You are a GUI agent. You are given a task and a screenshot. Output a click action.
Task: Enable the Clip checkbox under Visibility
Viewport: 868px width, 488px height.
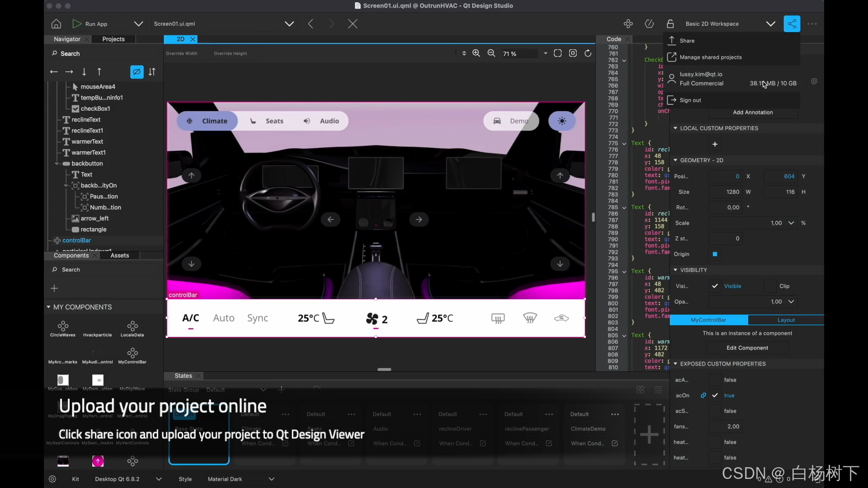pyautogui.click(x=770, y=286)
